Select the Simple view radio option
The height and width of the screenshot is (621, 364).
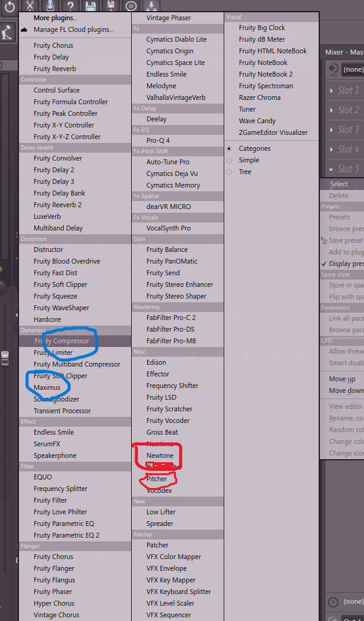[x=229, y=161]
